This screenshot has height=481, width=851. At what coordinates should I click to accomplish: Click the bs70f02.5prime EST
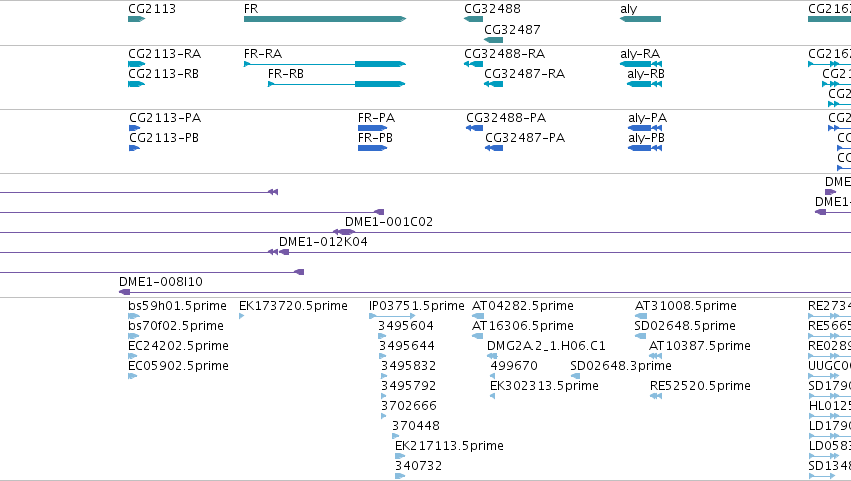pyautogui.click(x=134, y=336)
